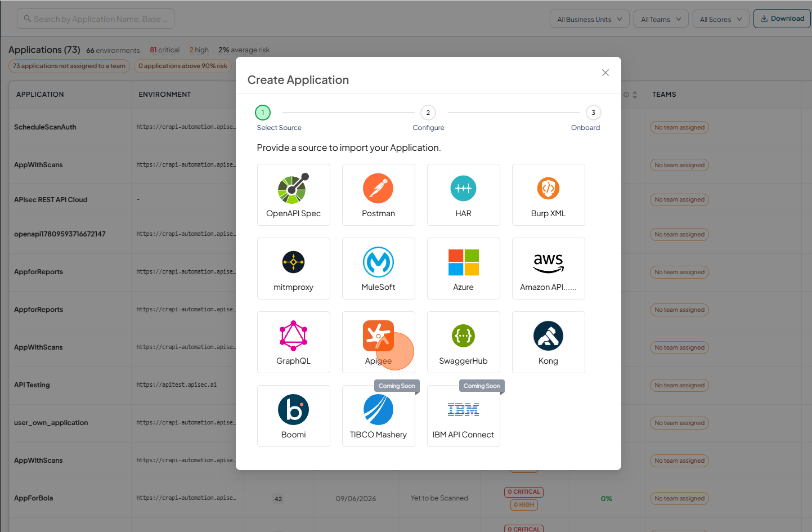Choose the Amazon API aws card
Image resolution: width=812 pixels, height=532 pixels.
[x=548, y=269]
